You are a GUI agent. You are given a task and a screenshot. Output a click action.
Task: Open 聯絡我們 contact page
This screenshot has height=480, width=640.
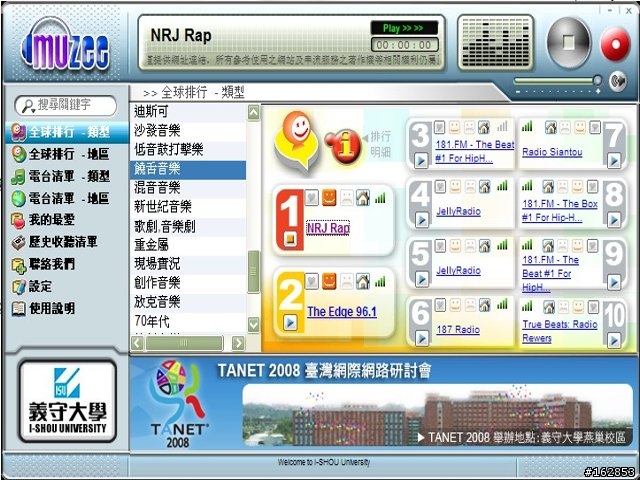[43, 264]
